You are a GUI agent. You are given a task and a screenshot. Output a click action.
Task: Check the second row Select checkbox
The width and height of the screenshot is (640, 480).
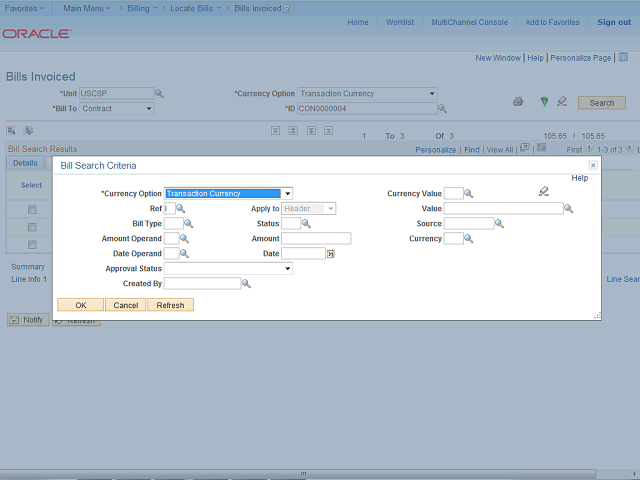click(x=32, y=227)
